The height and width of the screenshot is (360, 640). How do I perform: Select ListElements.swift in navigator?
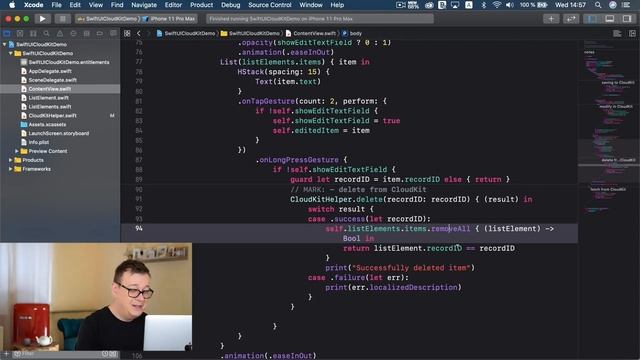point(49,107)
